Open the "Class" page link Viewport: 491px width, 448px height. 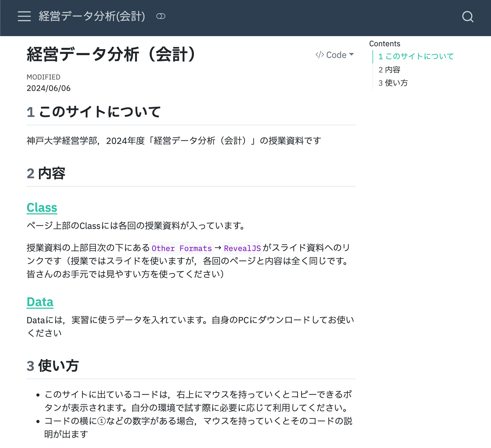pyautogui.click(x=42, y=207)
